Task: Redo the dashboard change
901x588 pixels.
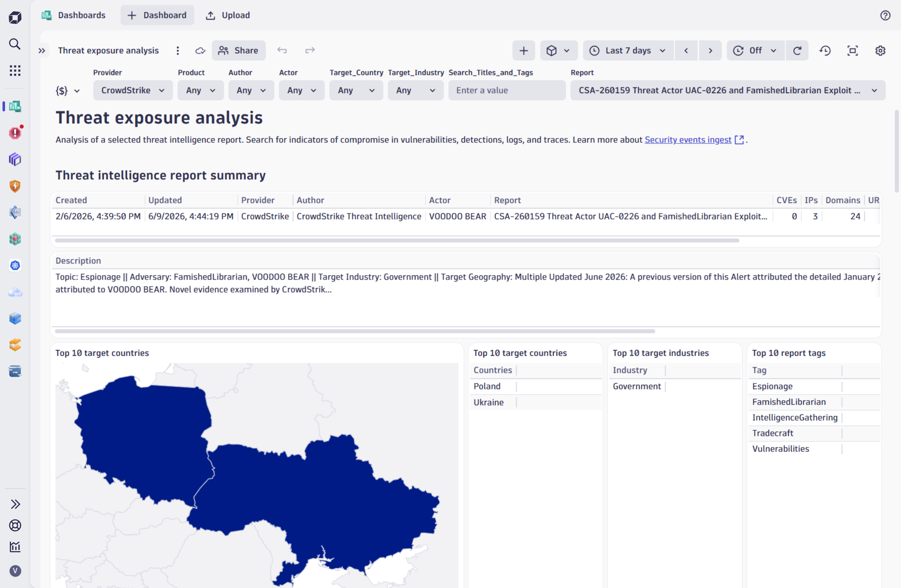Action: [x=310, y=50]
